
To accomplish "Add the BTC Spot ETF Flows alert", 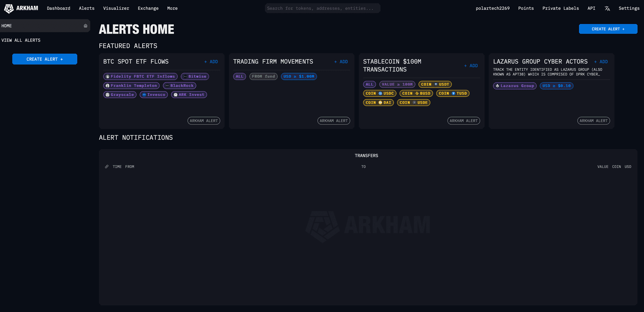I will 211,62.
